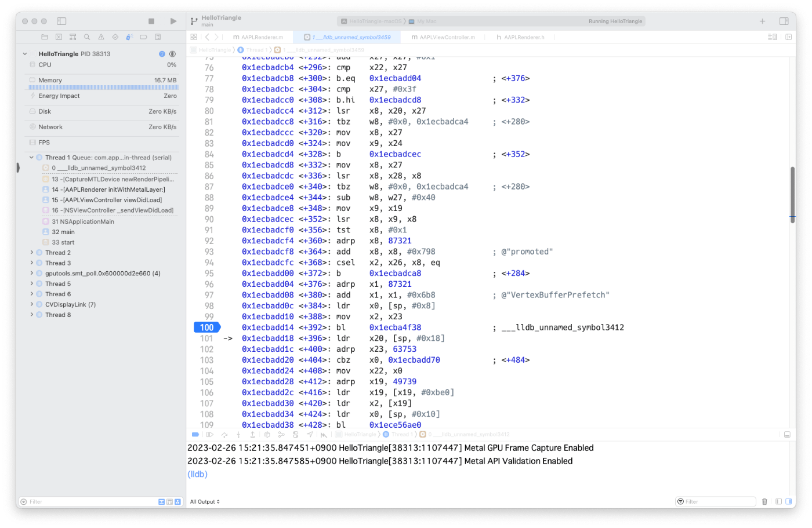
Task: Click Continue program execution button
Action: click(x=210, y=435)
